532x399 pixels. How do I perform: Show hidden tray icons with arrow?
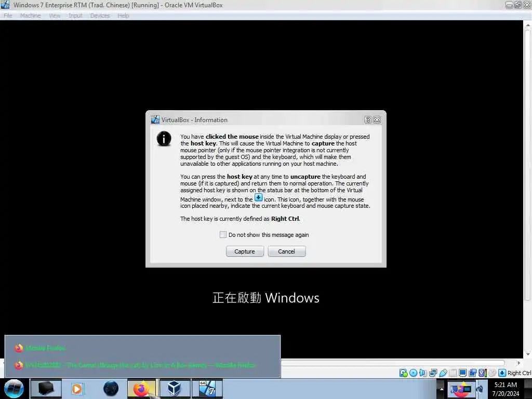442,389
